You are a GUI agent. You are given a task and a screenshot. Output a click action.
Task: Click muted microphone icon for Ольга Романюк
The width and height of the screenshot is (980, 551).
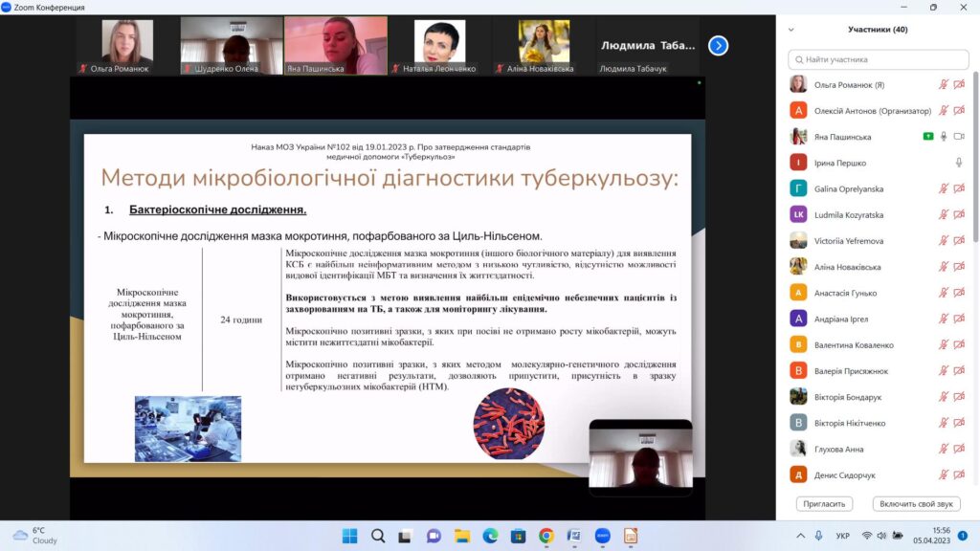coord(943,85)
